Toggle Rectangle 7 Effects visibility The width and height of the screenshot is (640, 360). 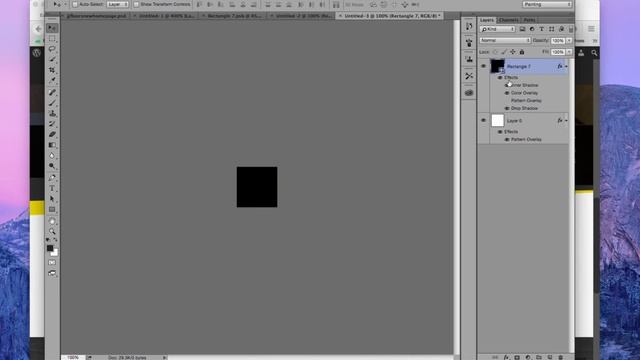(x=500, y=78)
